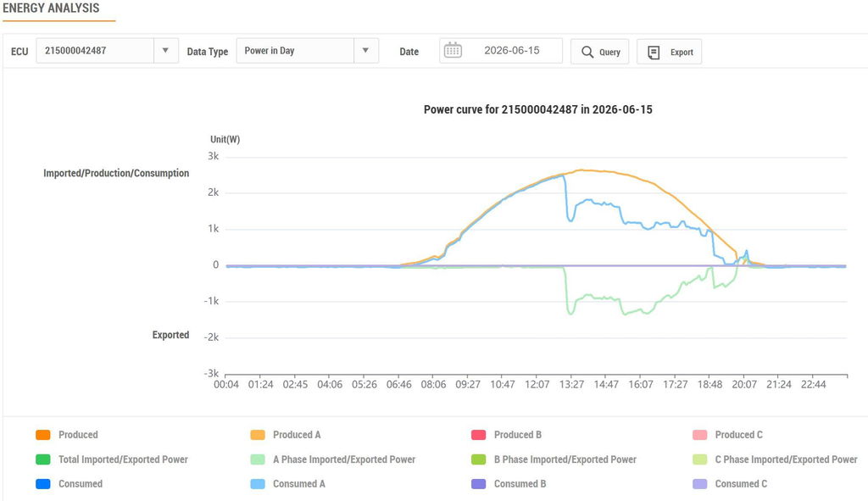Click the chart title Power curve text
This screenshot has width=868, height=501.
pyautogui.click(x=538, y=109)
